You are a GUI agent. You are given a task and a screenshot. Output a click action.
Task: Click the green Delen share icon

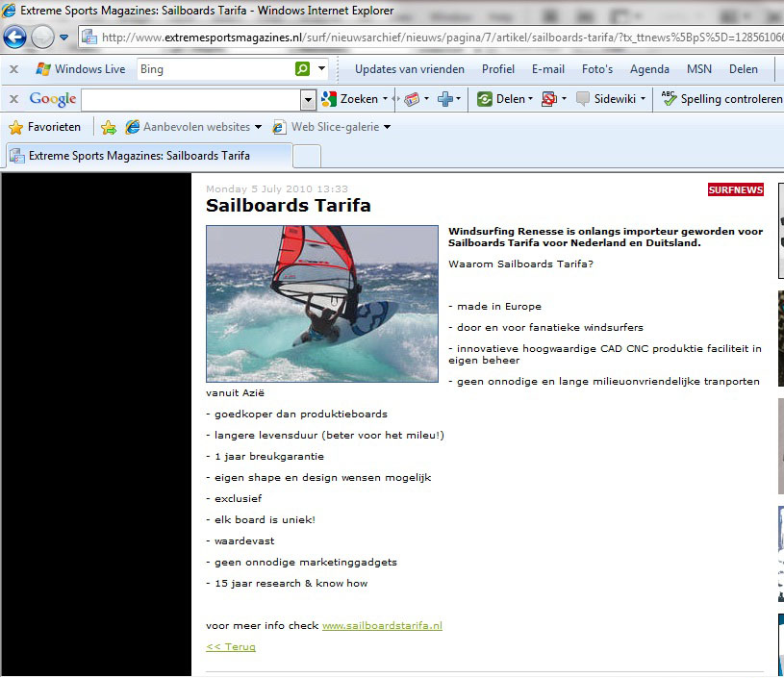tap(485, 99)
